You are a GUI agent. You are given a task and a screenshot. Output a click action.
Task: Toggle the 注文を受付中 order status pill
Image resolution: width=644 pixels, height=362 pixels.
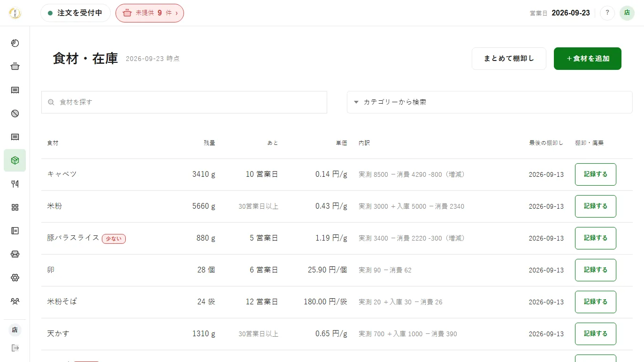click(76, 13)
